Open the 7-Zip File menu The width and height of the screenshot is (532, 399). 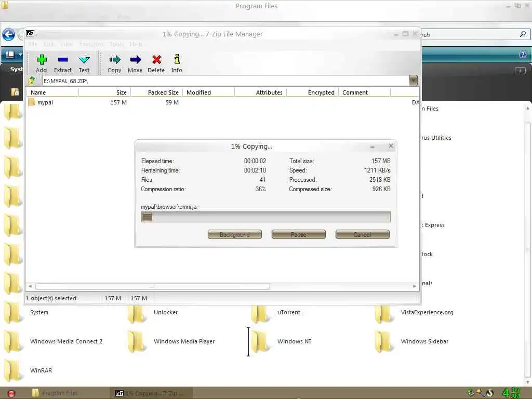coord(33,44)
